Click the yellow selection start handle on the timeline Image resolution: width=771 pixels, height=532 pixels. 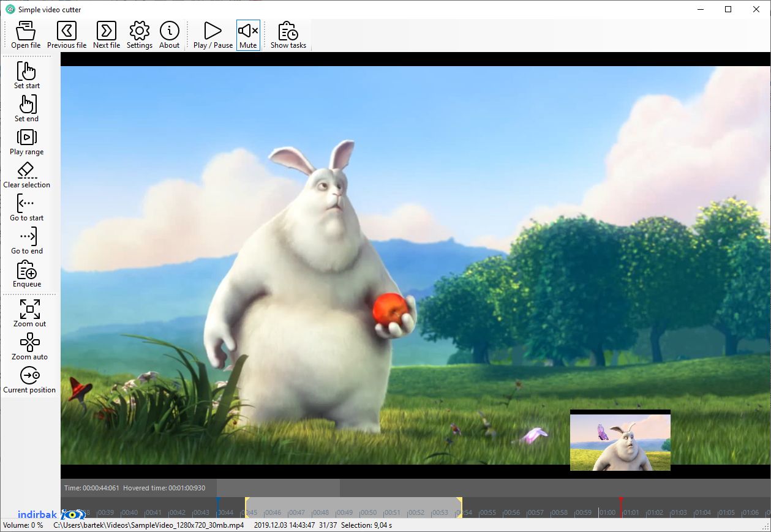[247, 508]
